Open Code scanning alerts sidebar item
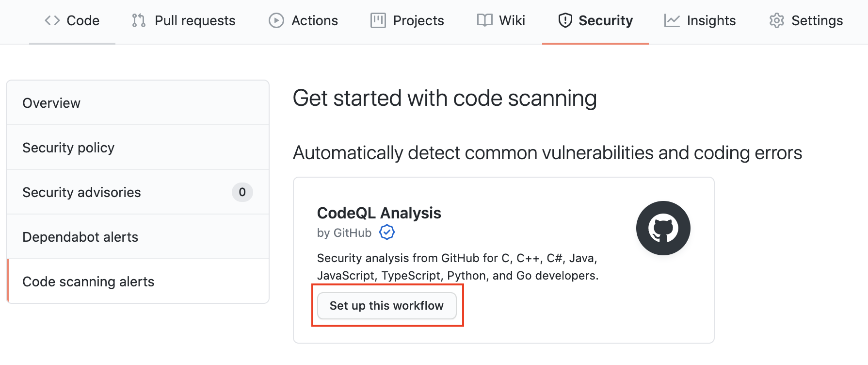 click(x=138, y=282)
